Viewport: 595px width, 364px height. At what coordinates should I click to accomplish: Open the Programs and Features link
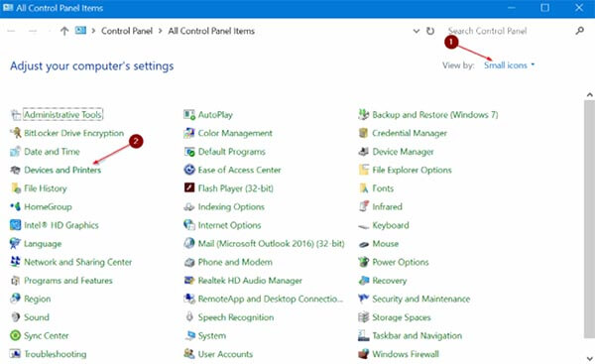click(68, 281)
